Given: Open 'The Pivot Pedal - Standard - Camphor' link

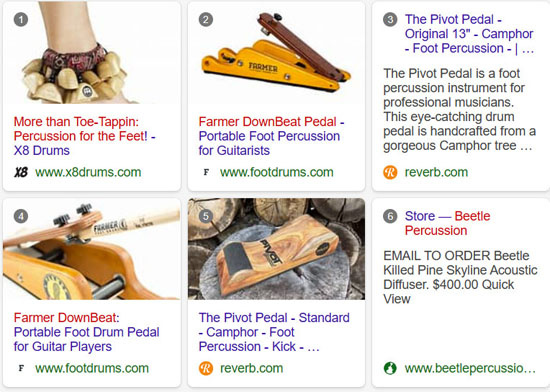Looking at the screenshot, I should click(x=274, y=332).
